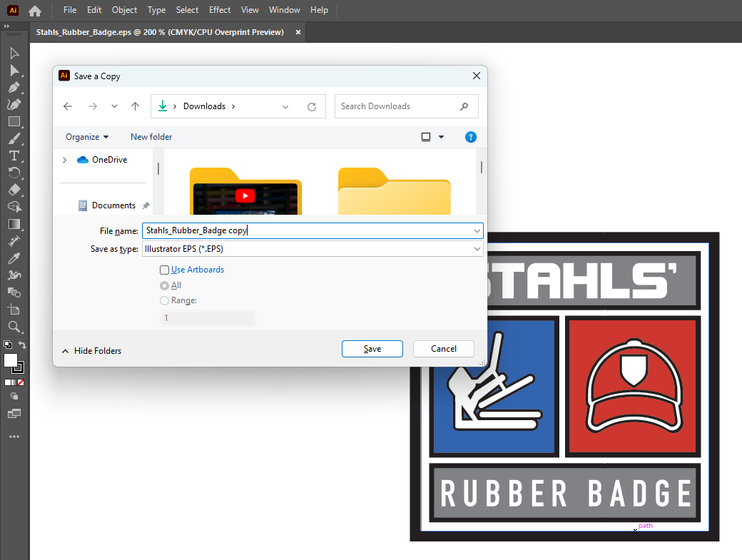
Task: Choose the Range radio button
Action: pos(164,300)
